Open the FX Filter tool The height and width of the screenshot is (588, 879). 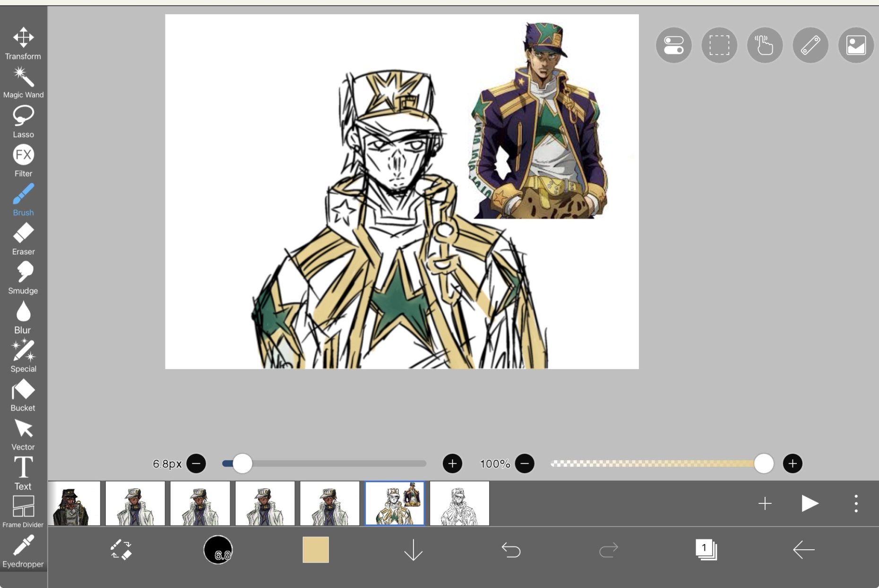(x=23, y=161)
